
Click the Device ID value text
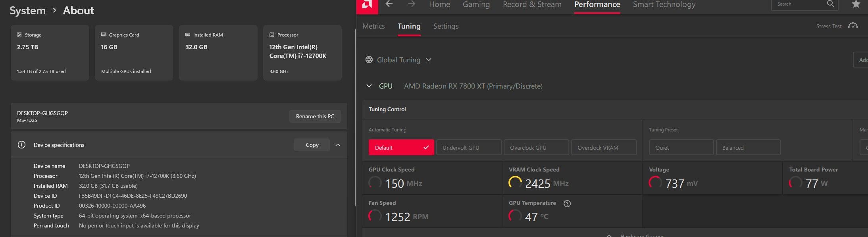pos(133,196)
